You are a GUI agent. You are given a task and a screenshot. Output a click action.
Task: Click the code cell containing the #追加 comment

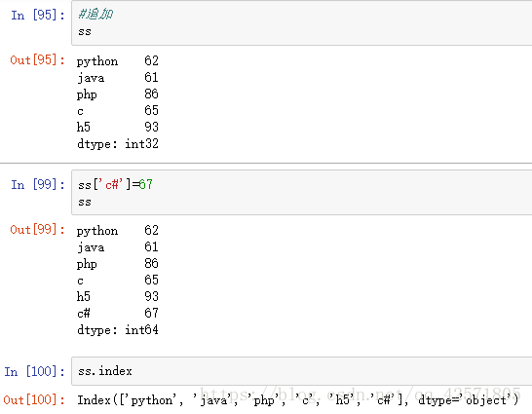point(302,22)
